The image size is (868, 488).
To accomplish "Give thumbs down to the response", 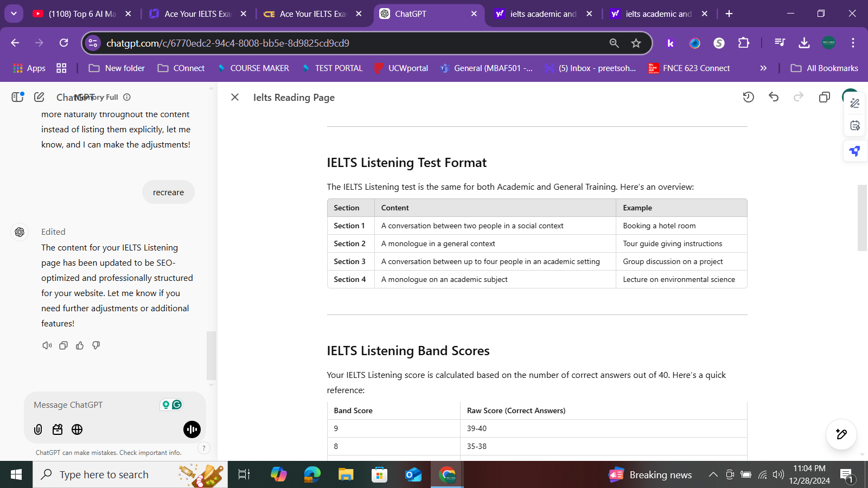I will (96, 345).
